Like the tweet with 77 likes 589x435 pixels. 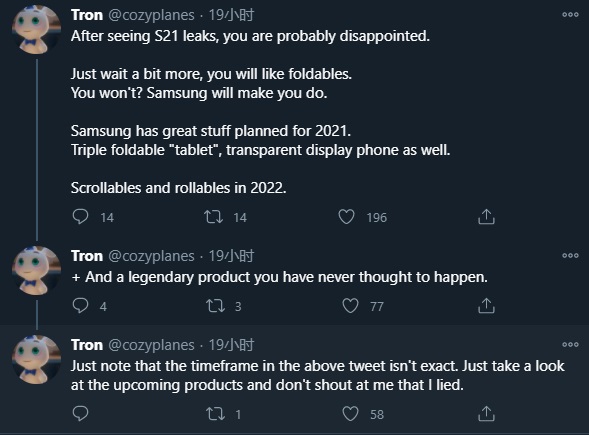point(350,306)
